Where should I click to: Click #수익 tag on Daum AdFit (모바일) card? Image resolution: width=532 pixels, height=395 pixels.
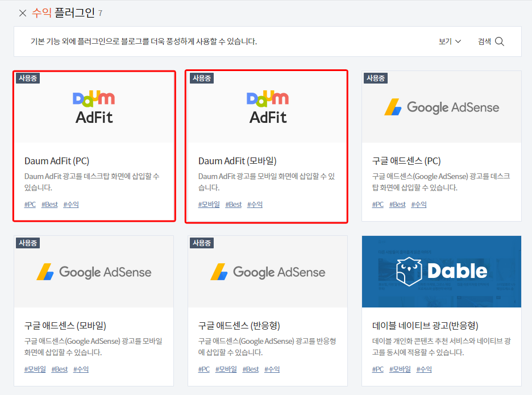[x=255, y=205]
